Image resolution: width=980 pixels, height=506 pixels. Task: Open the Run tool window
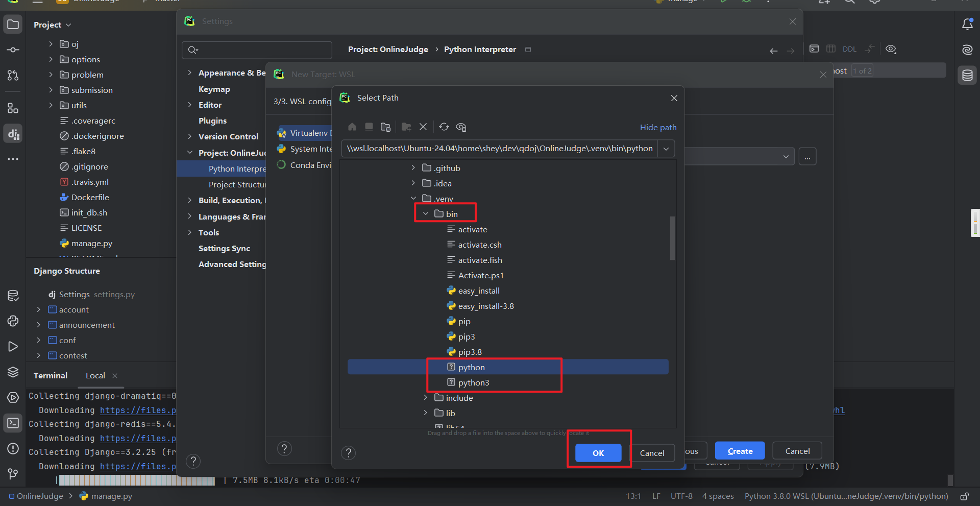(x=13, y=346)
